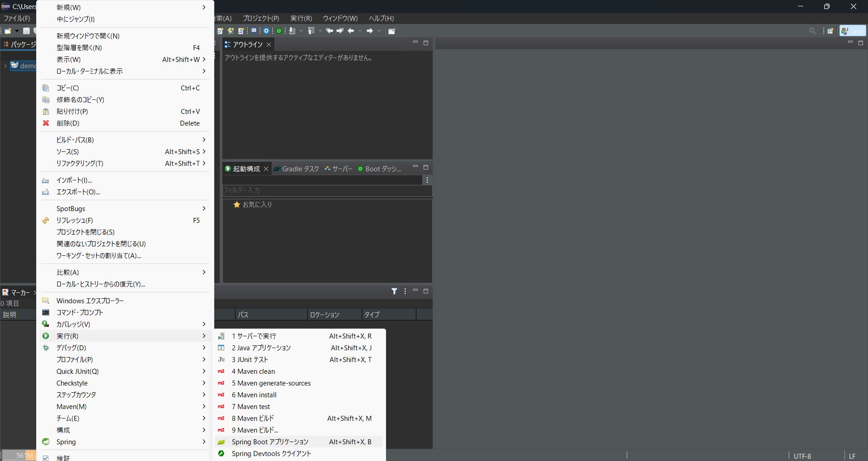Click the LF line delimiter status entry

[852, 456]
